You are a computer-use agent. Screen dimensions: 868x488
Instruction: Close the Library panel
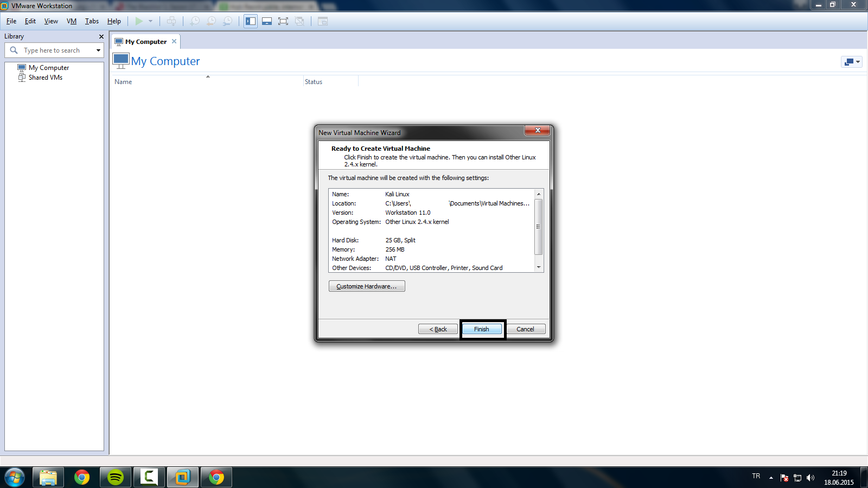pos(101,36)
